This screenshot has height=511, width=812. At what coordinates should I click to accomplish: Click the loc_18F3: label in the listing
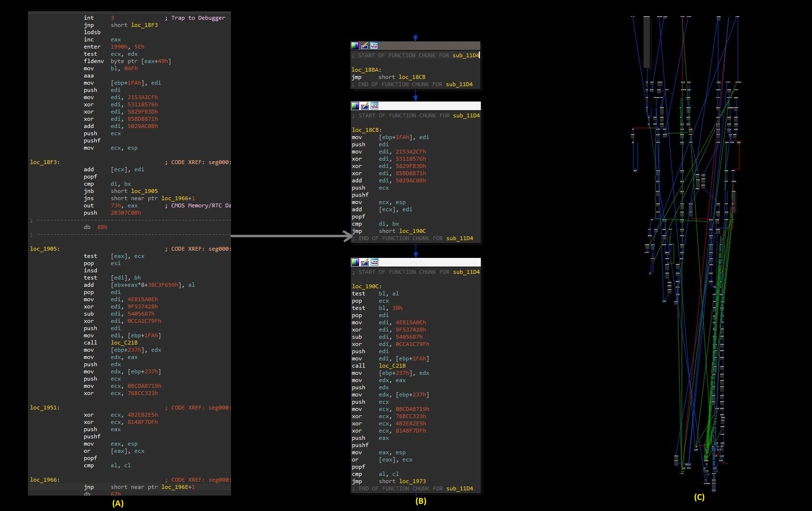click(45, 162)
